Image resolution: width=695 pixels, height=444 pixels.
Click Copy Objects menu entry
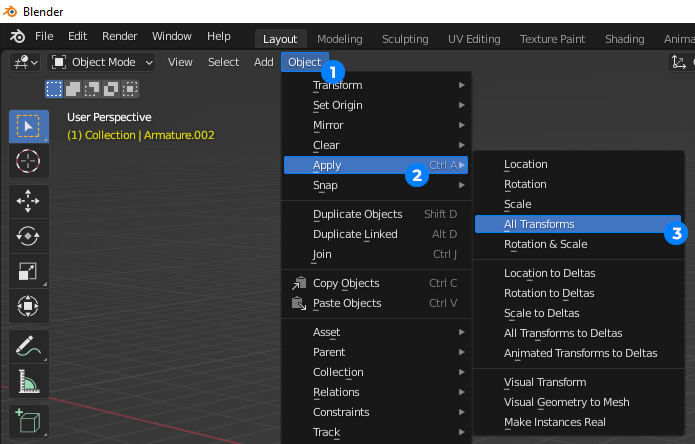376,283
